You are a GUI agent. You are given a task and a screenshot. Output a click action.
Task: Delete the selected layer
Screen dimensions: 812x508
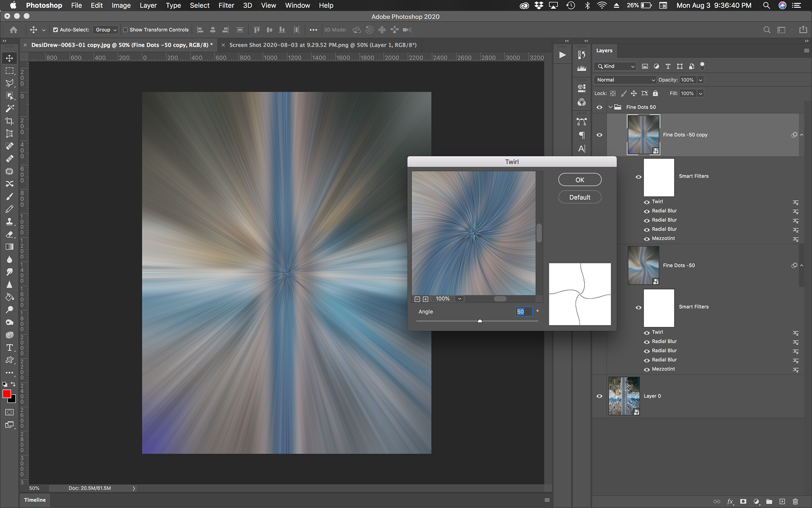tap(795, 501)
